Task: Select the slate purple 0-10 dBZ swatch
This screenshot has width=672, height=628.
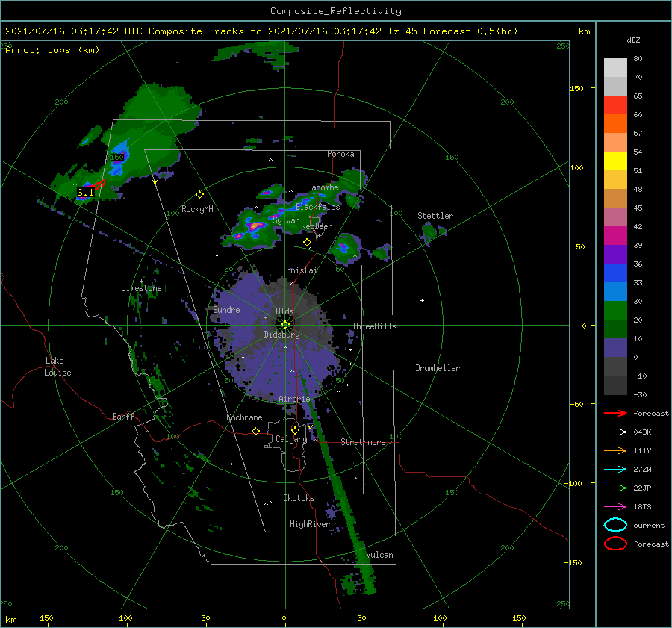Action: point(615,348)
